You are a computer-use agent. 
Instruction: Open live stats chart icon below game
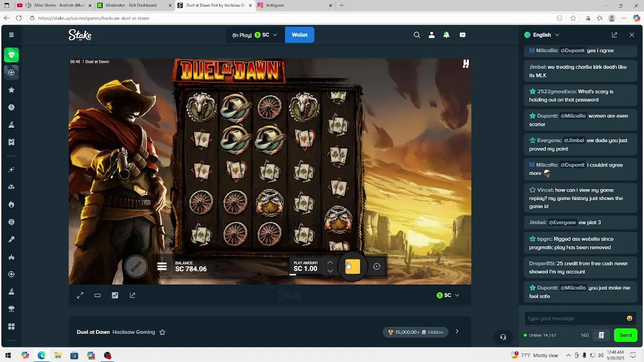[x=115, y=295]
